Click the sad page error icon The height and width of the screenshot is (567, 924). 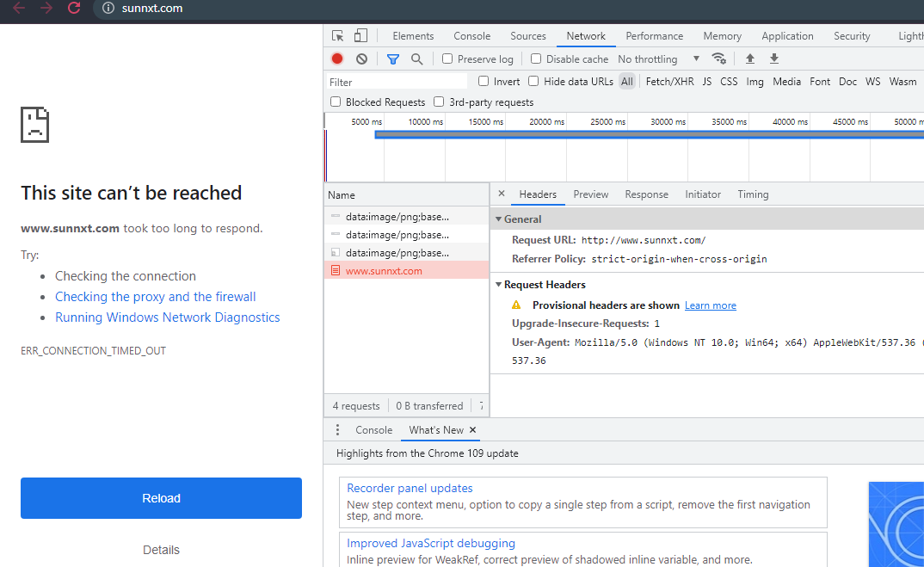[x=34, y=125]
